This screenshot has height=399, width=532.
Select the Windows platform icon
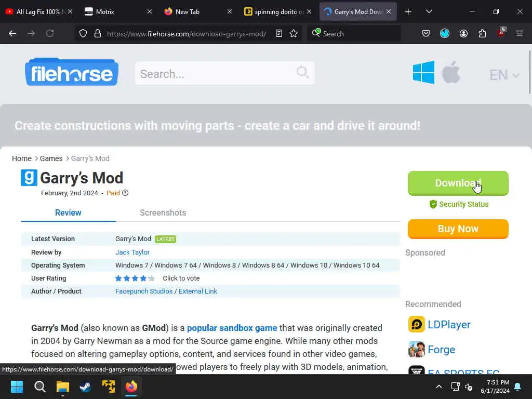coord(423,72)
